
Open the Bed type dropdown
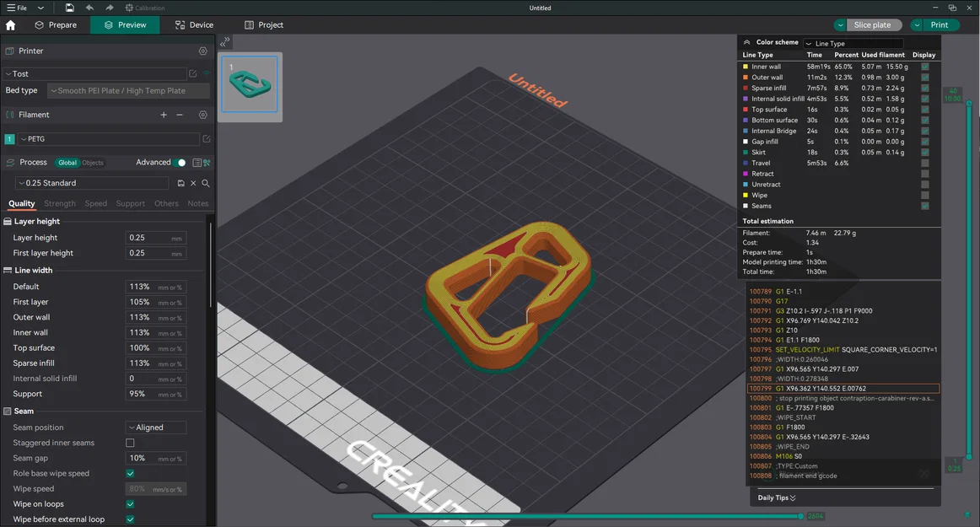128,91
